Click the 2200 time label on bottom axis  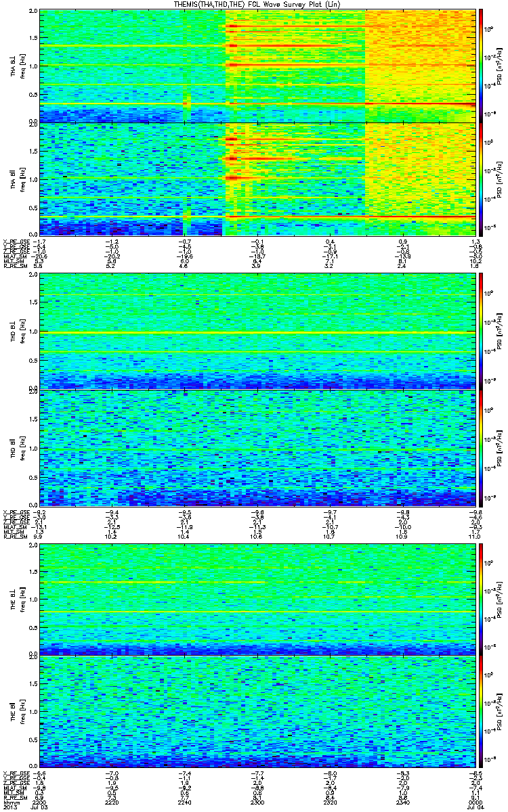41,802
